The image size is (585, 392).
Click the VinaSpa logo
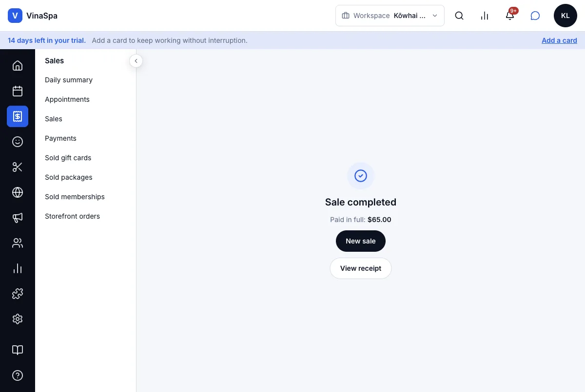(33, 16)
